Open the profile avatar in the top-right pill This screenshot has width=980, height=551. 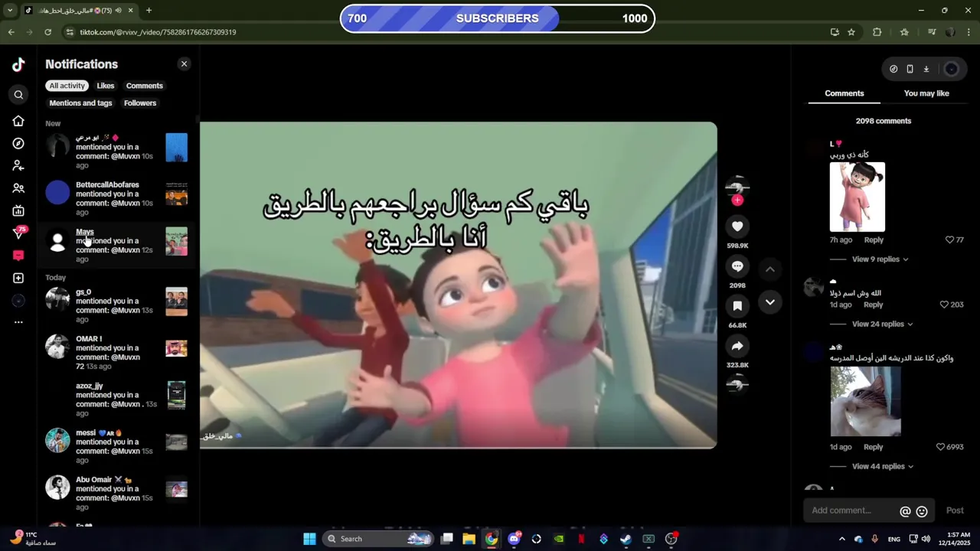pos(951,69)
